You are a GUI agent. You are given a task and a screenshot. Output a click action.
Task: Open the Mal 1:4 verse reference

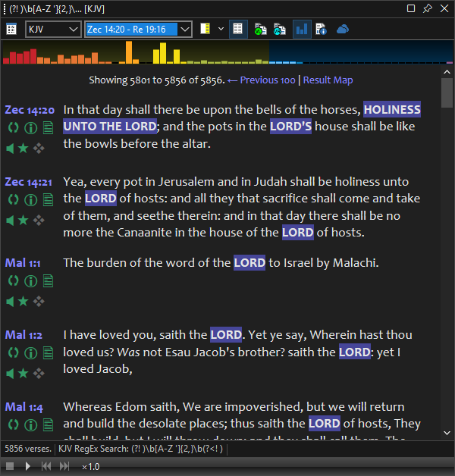point(24,407)
